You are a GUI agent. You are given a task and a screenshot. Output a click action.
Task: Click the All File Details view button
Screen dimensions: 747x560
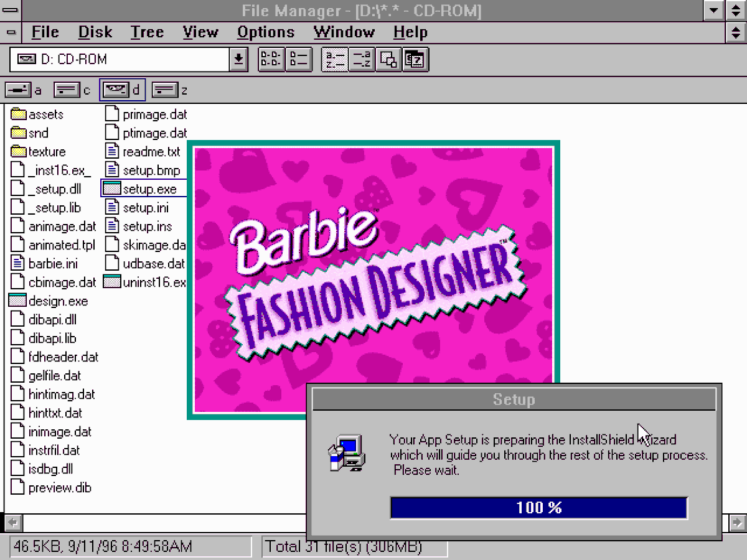(x=299, y=60)
